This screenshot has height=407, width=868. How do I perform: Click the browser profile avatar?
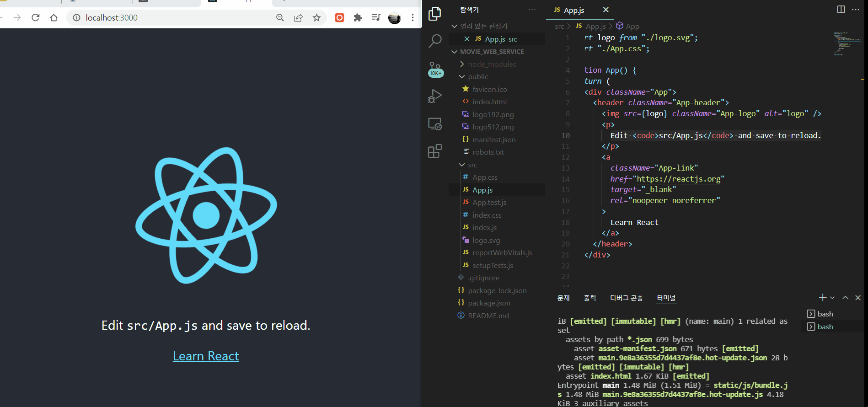pyautogui.click(x=394, y=18)
